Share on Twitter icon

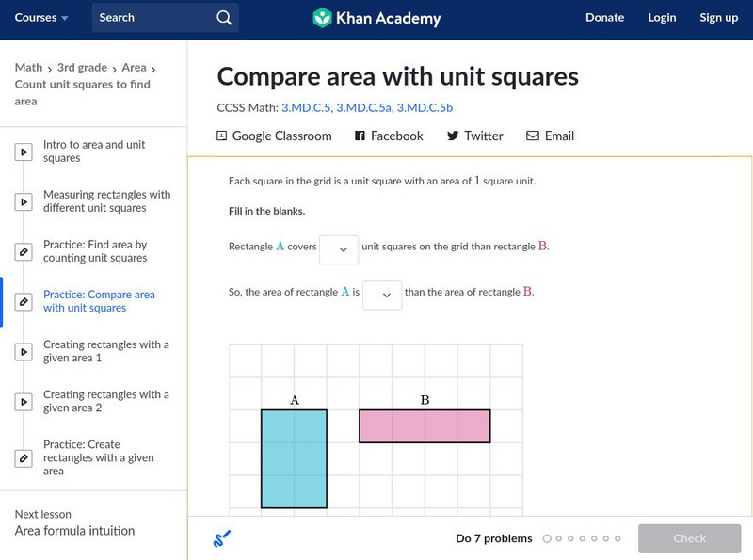click(453, 136)
